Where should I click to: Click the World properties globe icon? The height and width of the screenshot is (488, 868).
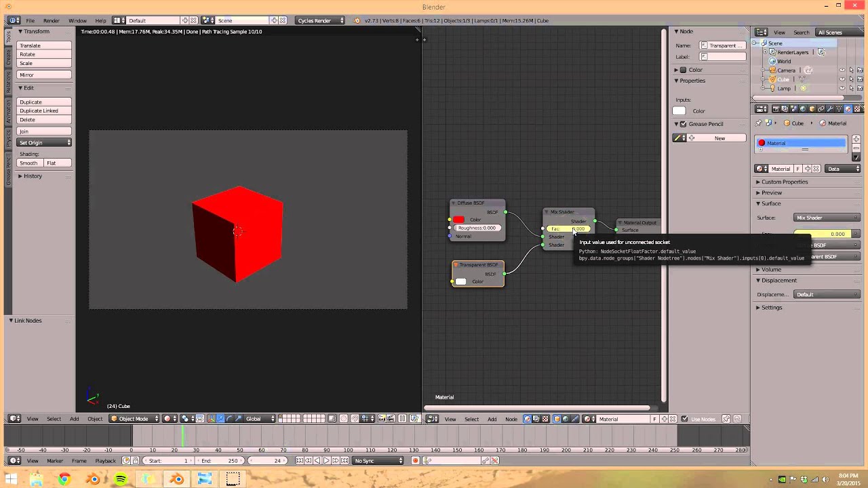tap(803, 109)
